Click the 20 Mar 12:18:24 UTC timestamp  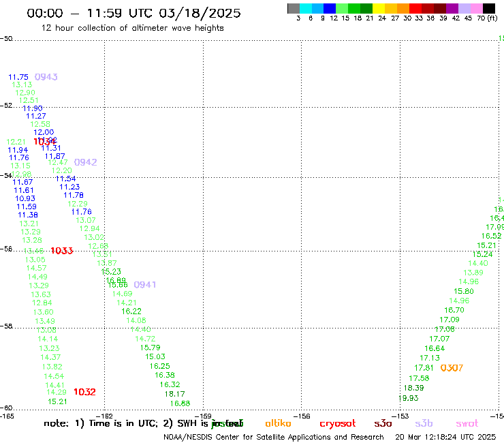pyautogui.click(x=445, y=437)
